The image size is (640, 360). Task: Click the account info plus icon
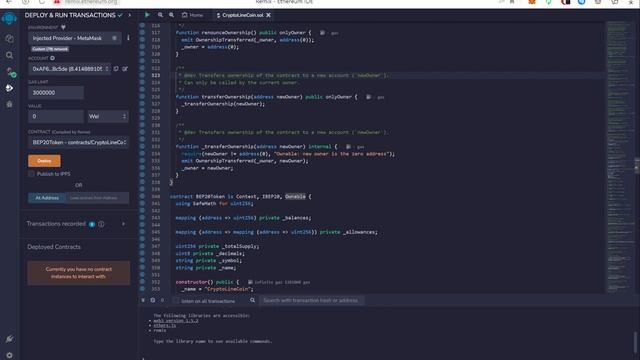[53, 58]
